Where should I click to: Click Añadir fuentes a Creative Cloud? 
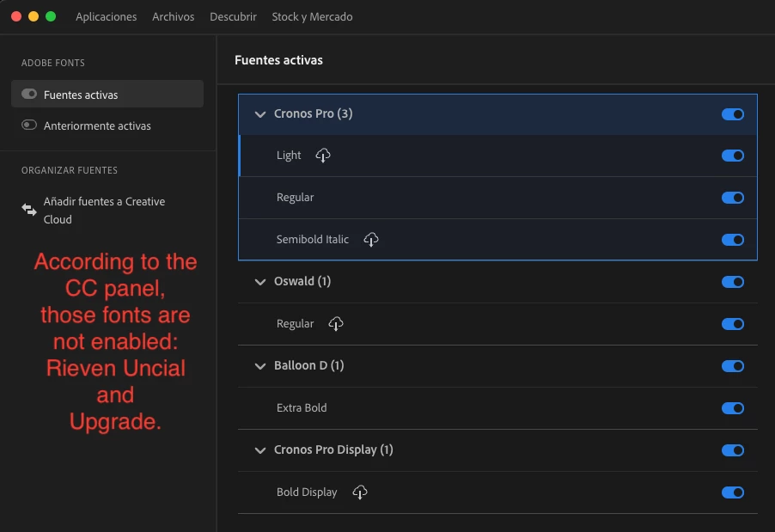[x=104, y=210]
